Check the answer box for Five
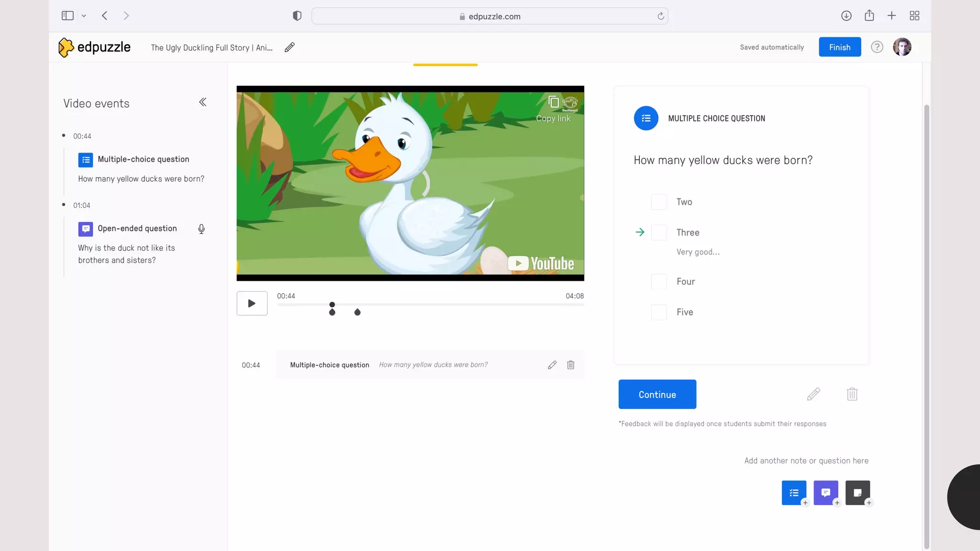This screenshot has width=980, height=551. (x=659, y=312)
